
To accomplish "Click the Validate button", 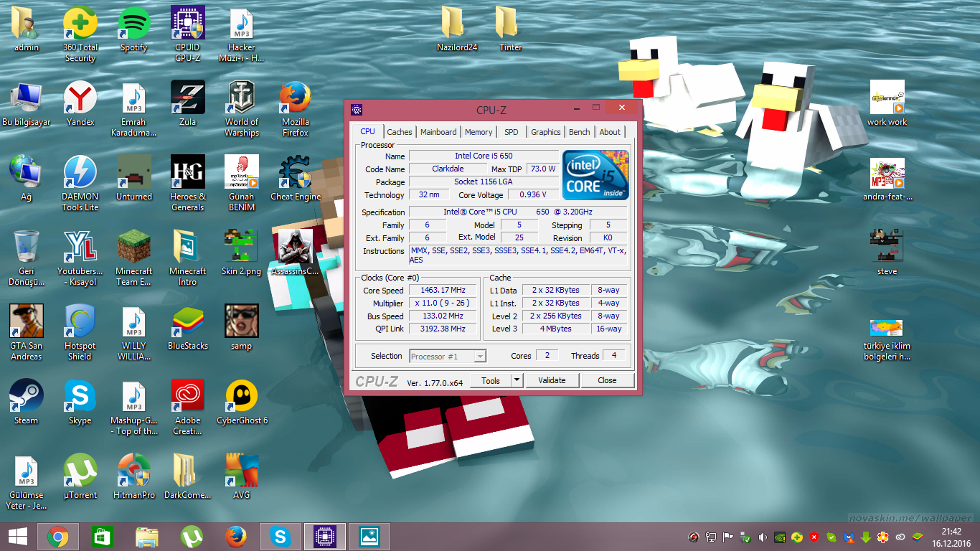I will [552, 381].
